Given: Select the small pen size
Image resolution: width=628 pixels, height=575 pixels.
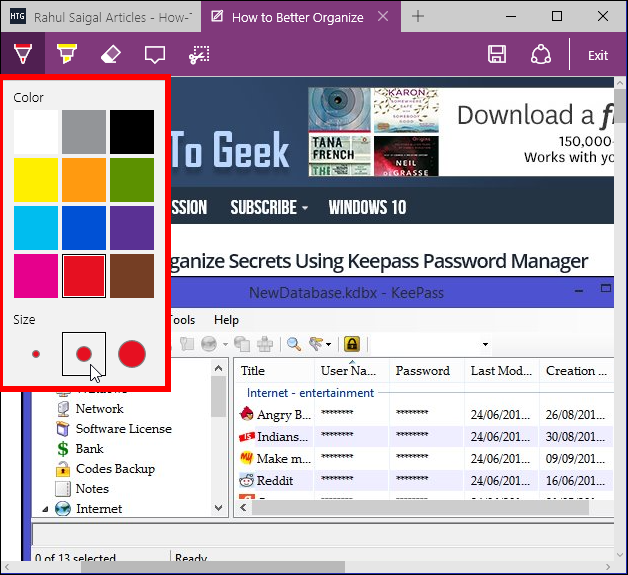Looking at the screenshot, I should coord(36,354).
